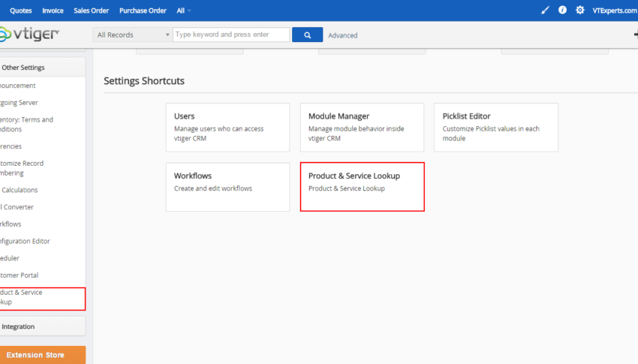Open the Purchase Order module
The width and height of the screenshot is (638, 364).
pyautogui.click(x=143, y=11)
